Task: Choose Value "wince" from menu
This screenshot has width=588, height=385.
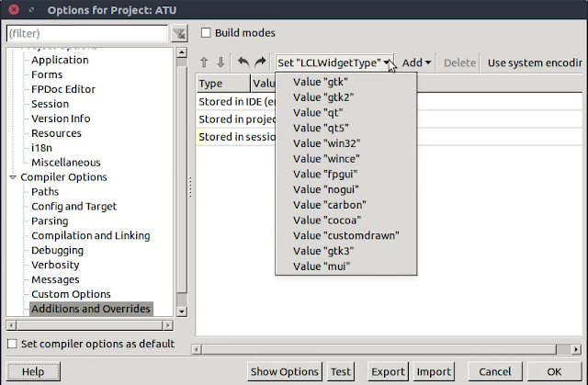Action: coord(345,159)
